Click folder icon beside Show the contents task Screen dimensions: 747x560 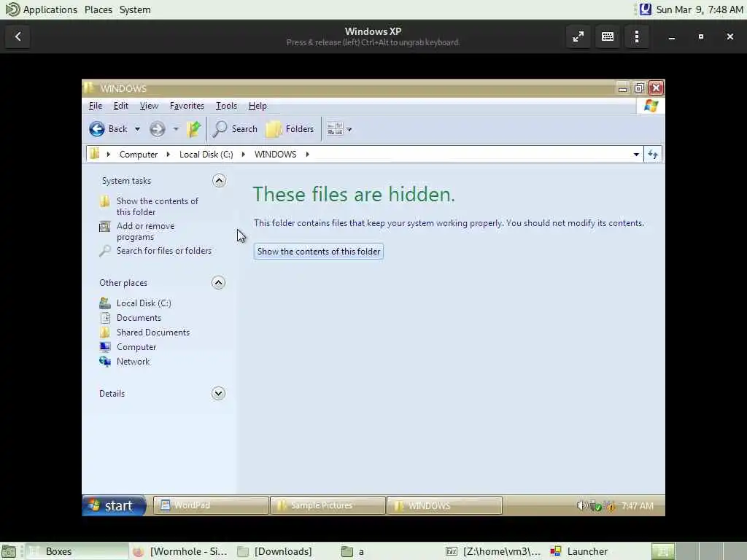pos(105,201)
